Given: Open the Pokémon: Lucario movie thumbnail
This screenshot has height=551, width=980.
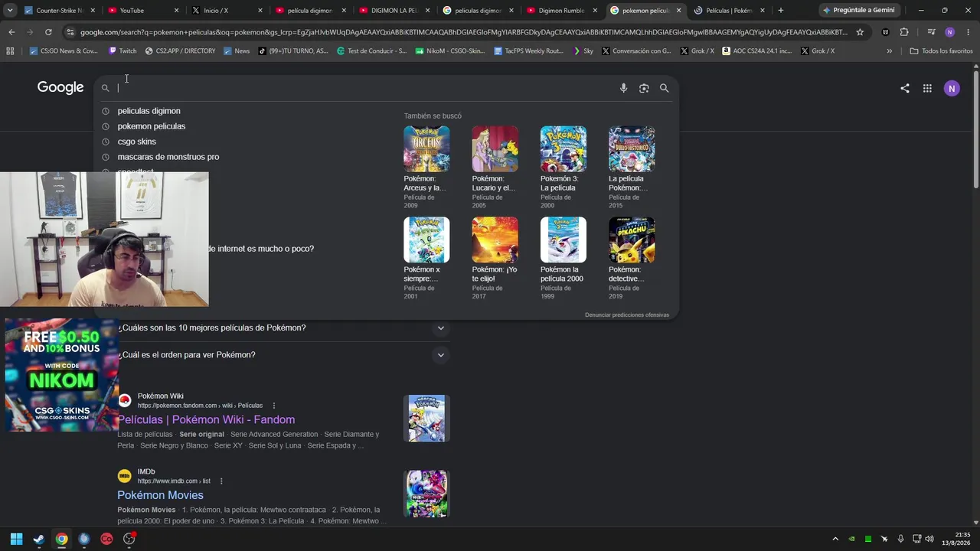Looking at the screenshot, I should [x=495, y=148].
